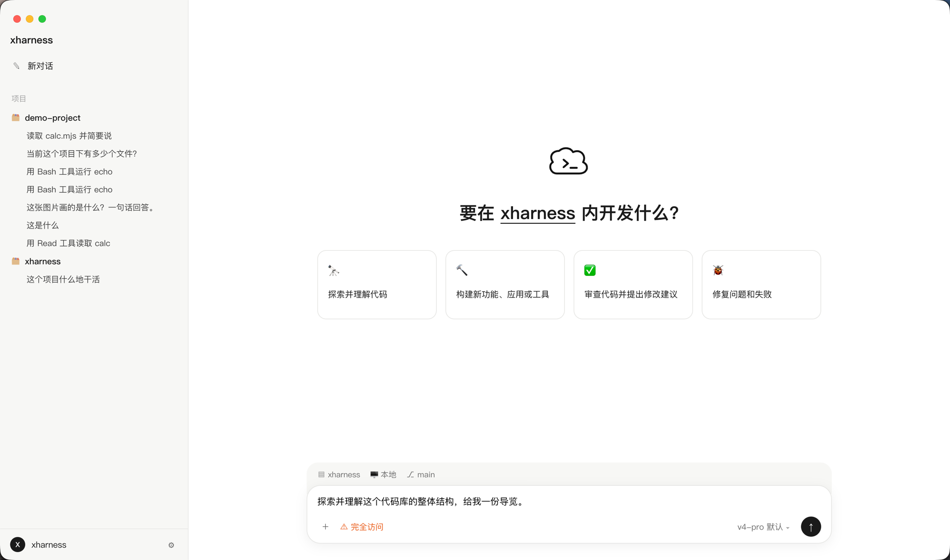Click the xharness project chip above the input

click(x=339, y=475)
